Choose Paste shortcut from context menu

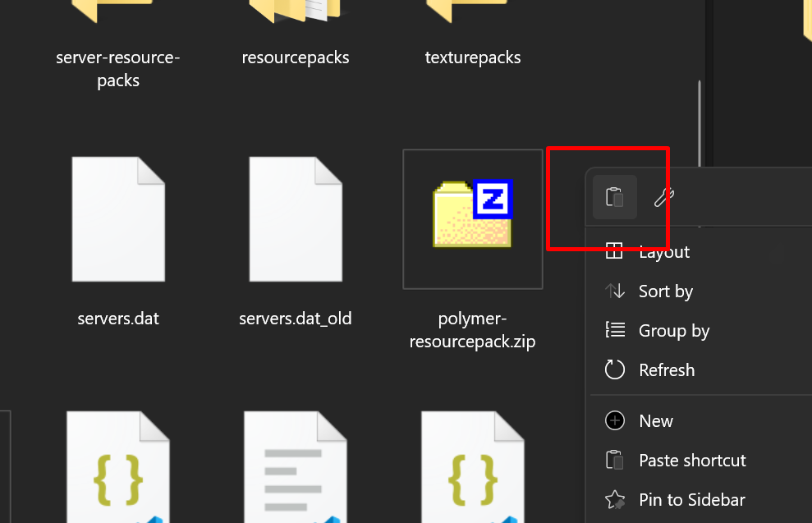692,460
